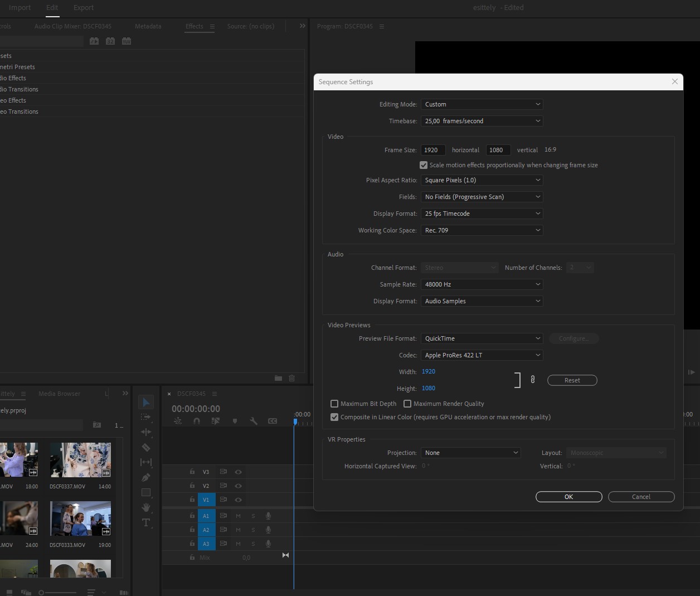Switch to the Export tab
The image size is (700, 596).
(x=84, y=8)
